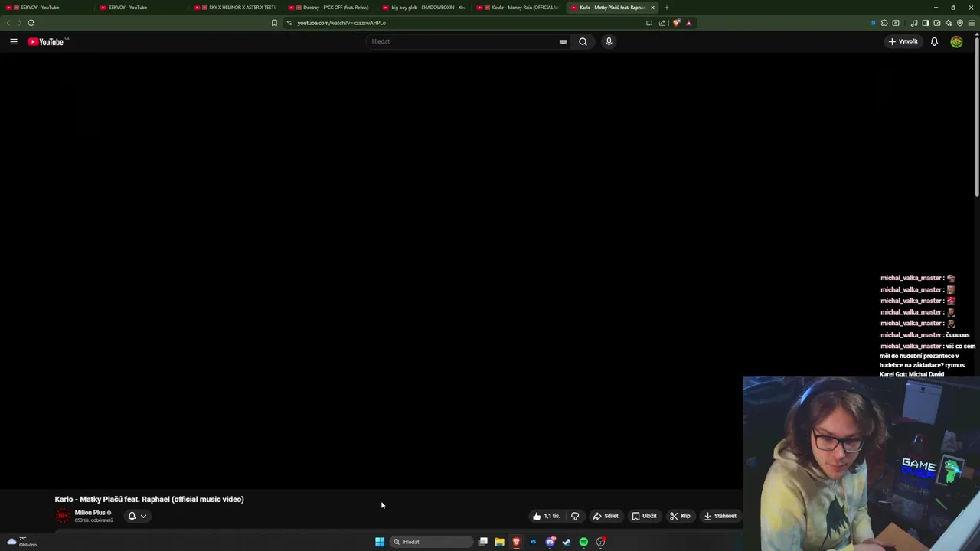The image size is (980, 551).
Task: Click the tab audio playing speaker indicator
Action: coord(872,23)
